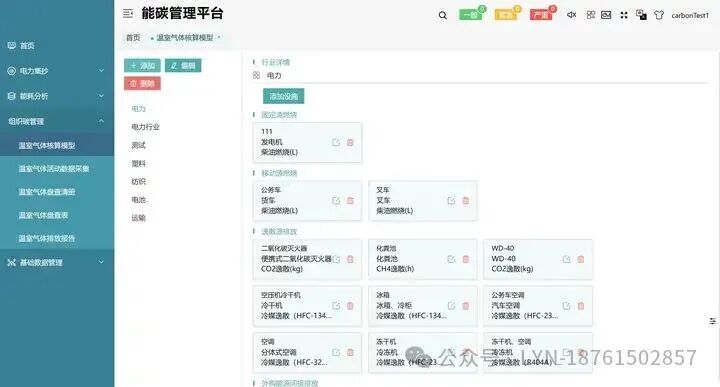Open the settings slider icon at right edge
Viewport: 720px width, 387px height.
click(x=712, y=321)
